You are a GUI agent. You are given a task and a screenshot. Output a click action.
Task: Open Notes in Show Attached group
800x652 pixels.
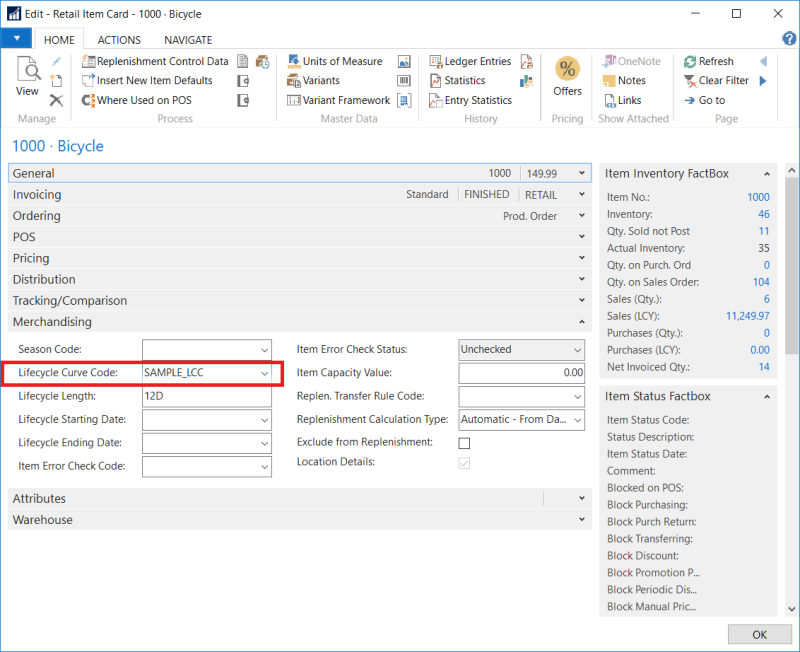click(631, 81)
